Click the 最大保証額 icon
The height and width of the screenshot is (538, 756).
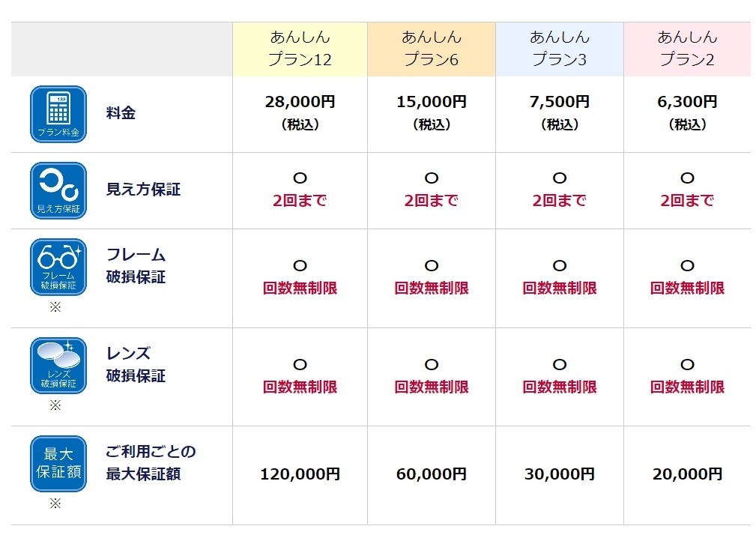pos(58,463)
